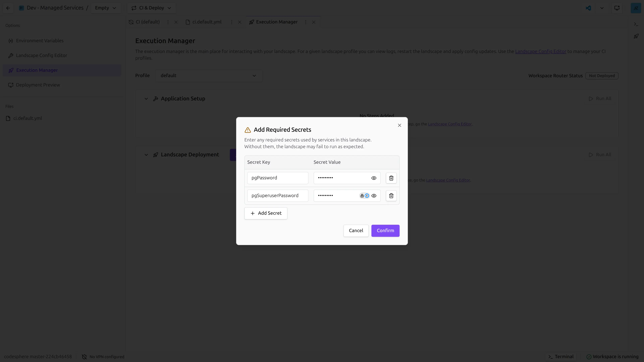
Task: Confirm the required secrets
Action: point(385,231)
